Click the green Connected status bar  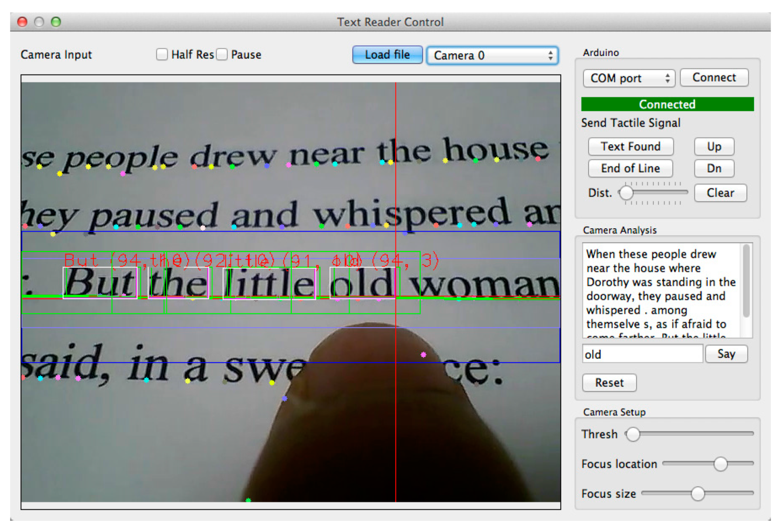click(x=667, y=104)
